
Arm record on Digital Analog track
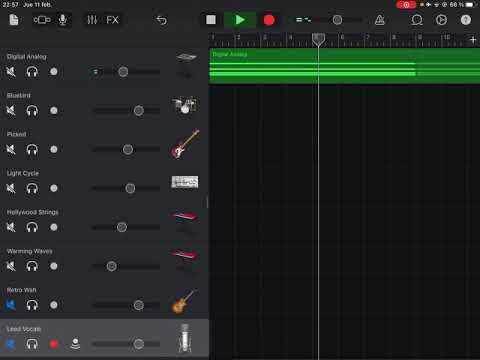54,72
